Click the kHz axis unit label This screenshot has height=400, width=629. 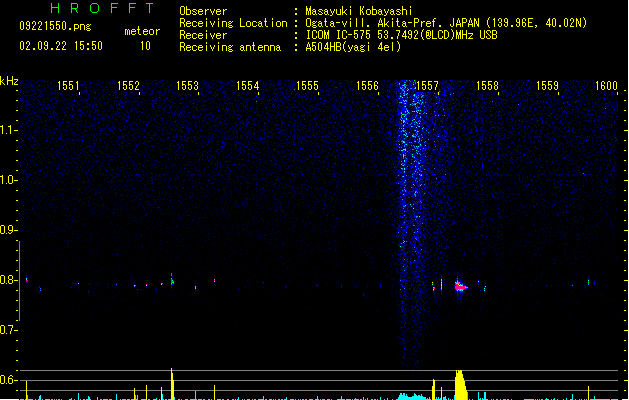pyautogui.click(x=9, y=81)
